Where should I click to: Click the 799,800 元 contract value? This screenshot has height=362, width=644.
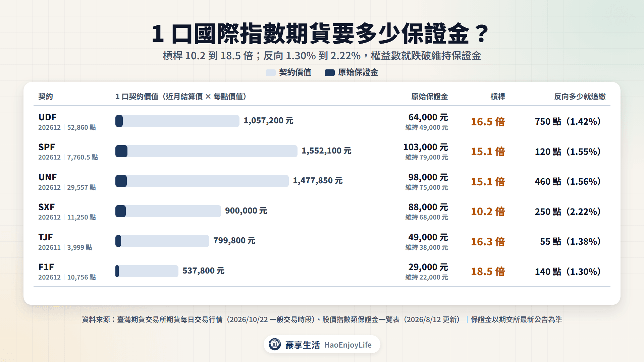coord(234,241)
